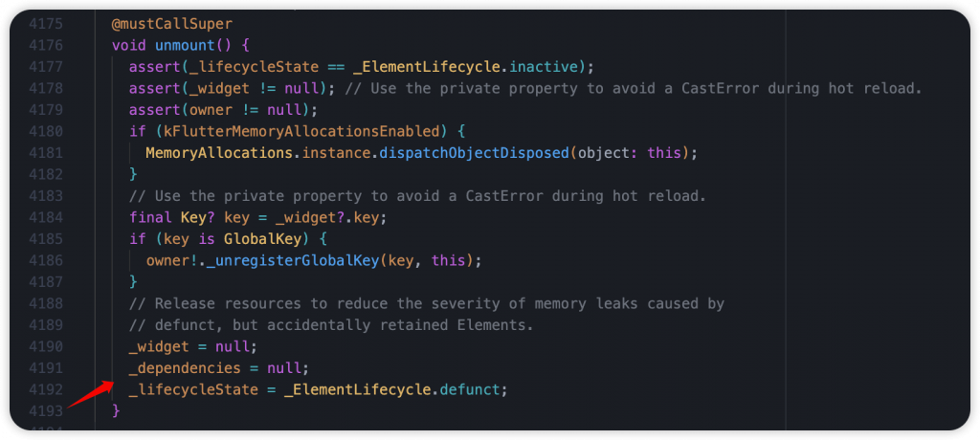The width and height of the screenshot is (980, 440).
Task: Click the closing brace on line 4193
Action: [116, 410]
